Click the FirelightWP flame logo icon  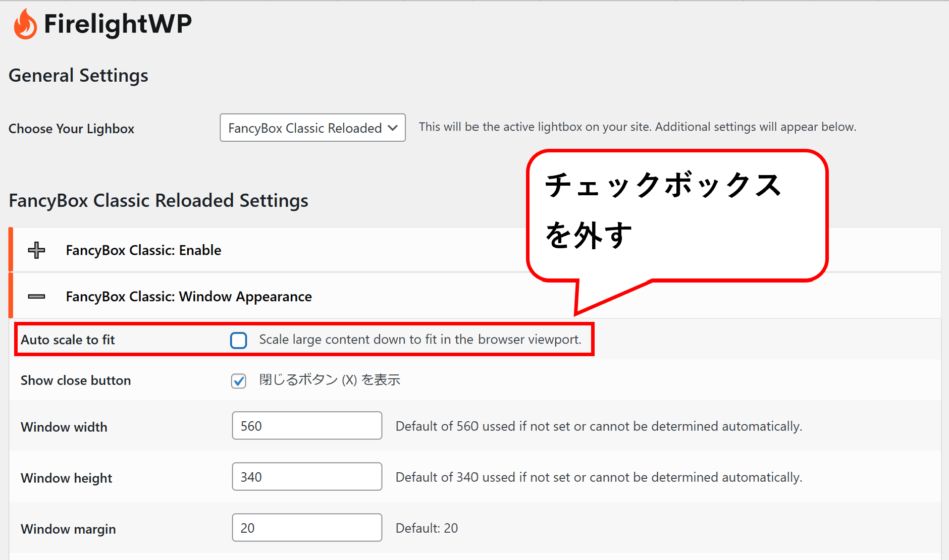[x=25, y=24]
